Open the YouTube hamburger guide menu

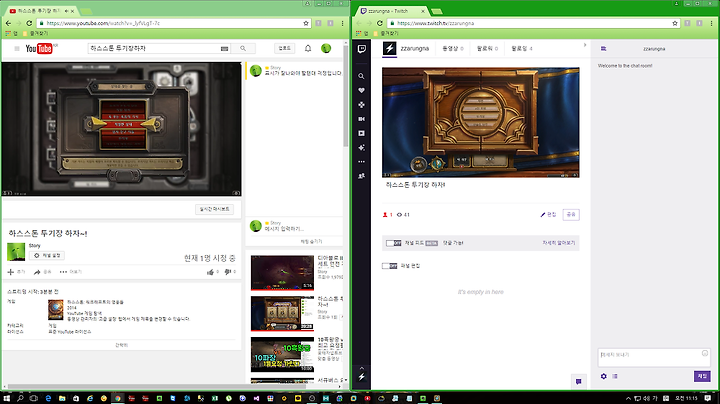[x=17, y=49]
